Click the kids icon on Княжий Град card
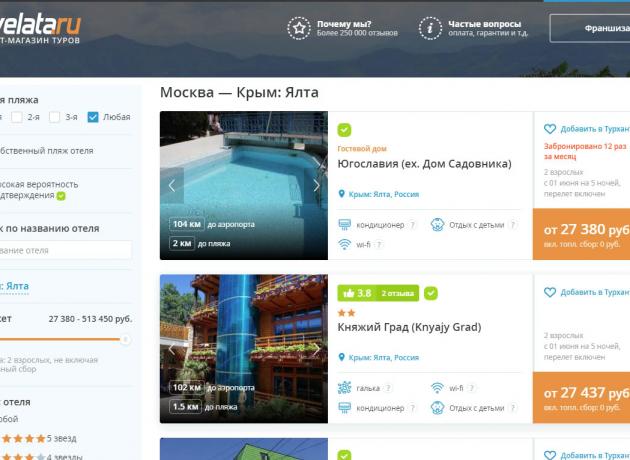Screen dimensions: 630x460 [x=437, y=408]
